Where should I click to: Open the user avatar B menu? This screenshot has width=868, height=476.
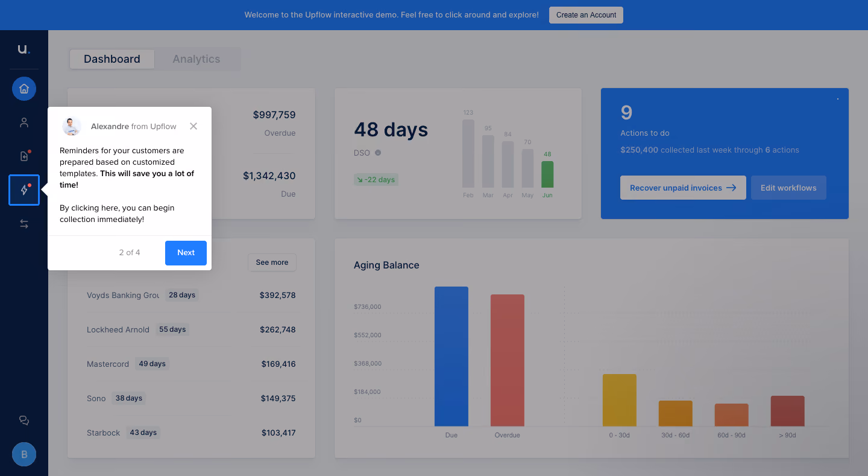coord(24,454)
